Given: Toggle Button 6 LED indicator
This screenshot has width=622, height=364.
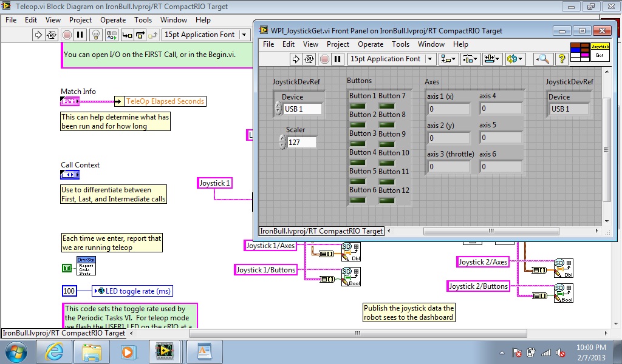Looking at the screenshot, I should click(x=358, y=200).
